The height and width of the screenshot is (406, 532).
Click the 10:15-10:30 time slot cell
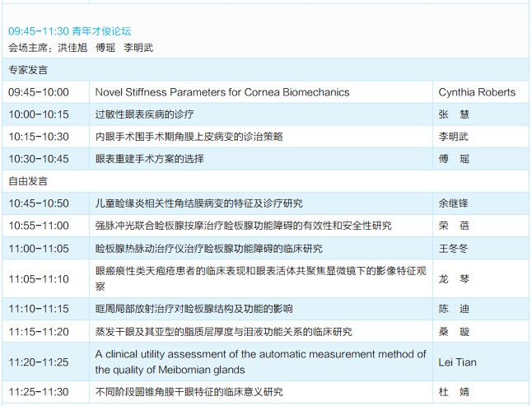(39, 137)
